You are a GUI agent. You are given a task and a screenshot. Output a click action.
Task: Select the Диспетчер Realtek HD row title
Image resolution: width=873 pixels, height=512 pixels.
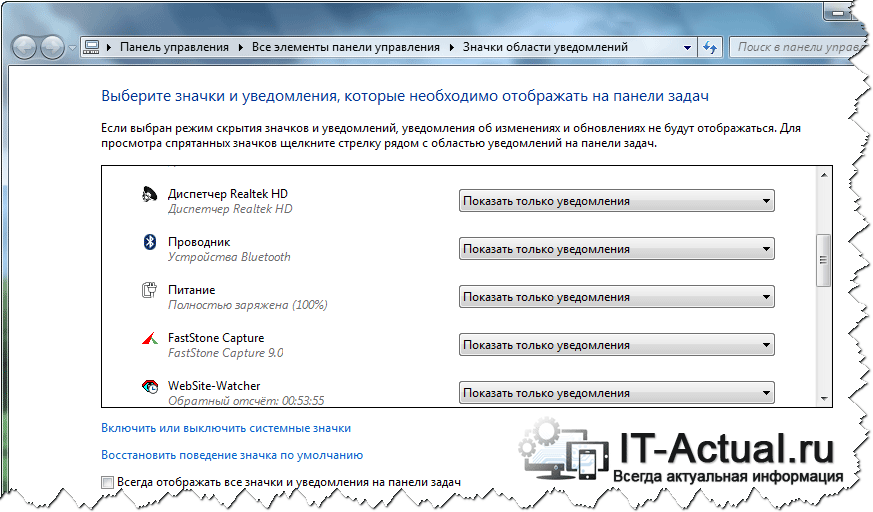(x=228, y=194)
